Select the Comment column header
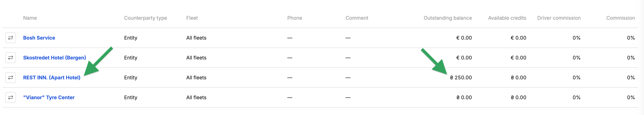Screen dimensions: 644x115 tap(357, 18)
